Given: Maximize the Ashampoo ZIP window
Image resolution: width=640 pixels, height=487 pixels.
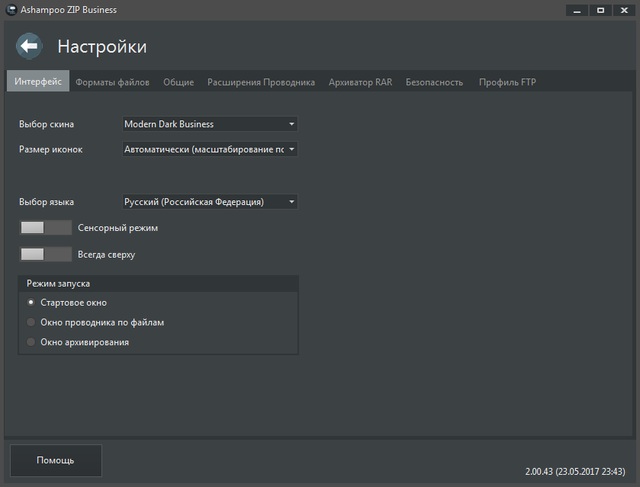Looking at the screenshot, I should point(600,10).
